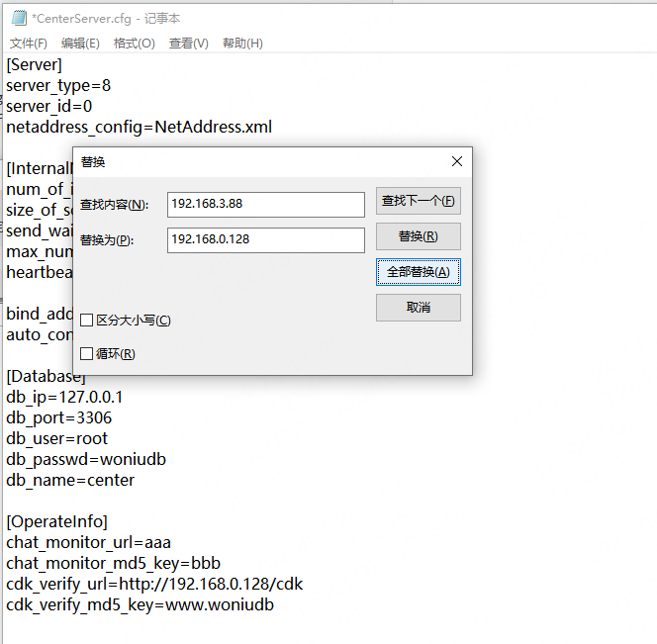Image resolution: width=657 pixels, height=644 pixels.
Task: Place cursor in netaddress_config=NetAddress.xml line
Action: tap(139, 127)
